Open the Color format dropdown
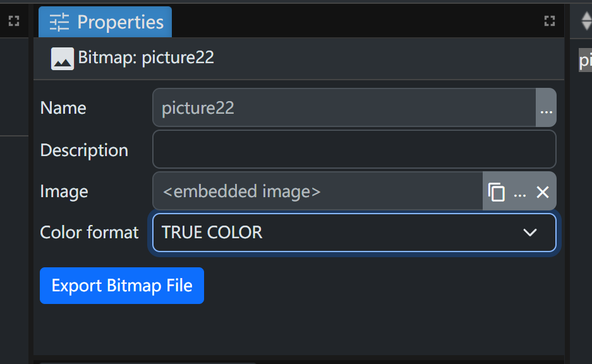This screenshot has height=364, width=592. 354,233
